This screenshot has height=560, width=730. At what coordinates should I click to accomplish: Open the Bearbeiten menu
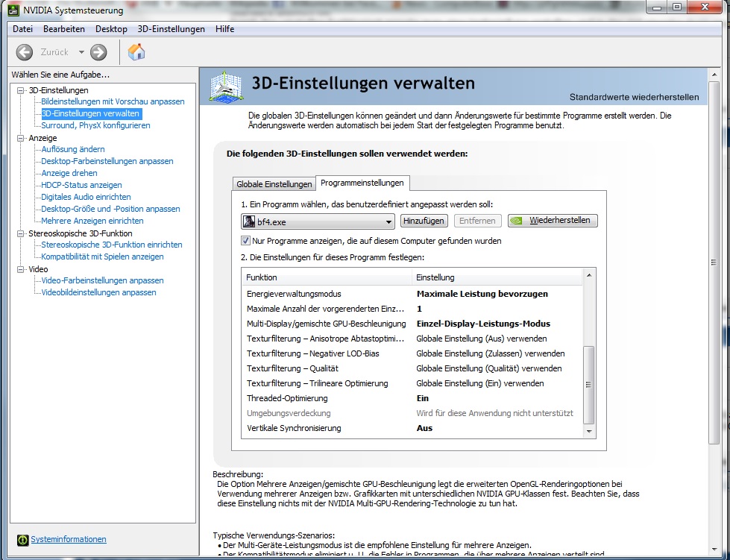[64, 29]
